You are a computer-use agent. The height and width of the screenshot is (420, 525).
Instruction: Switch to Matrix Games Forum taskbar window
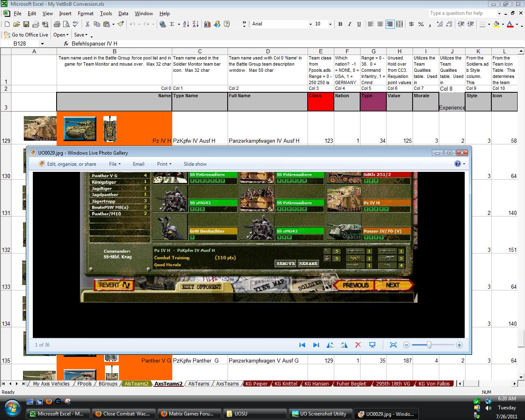(188, 414)
